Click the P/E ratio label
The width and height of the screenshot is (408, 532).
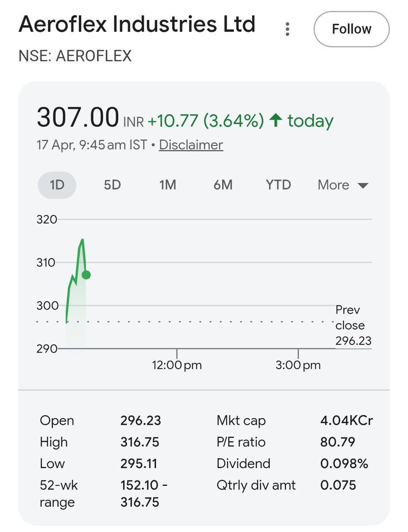pyautogui.click(x=241, y=442)
